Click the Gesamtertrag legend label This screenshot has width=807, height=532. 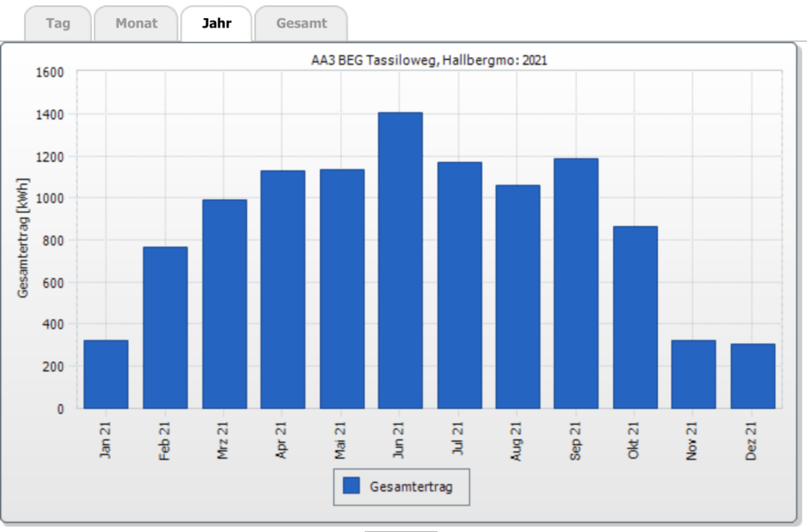pos(411,487)
